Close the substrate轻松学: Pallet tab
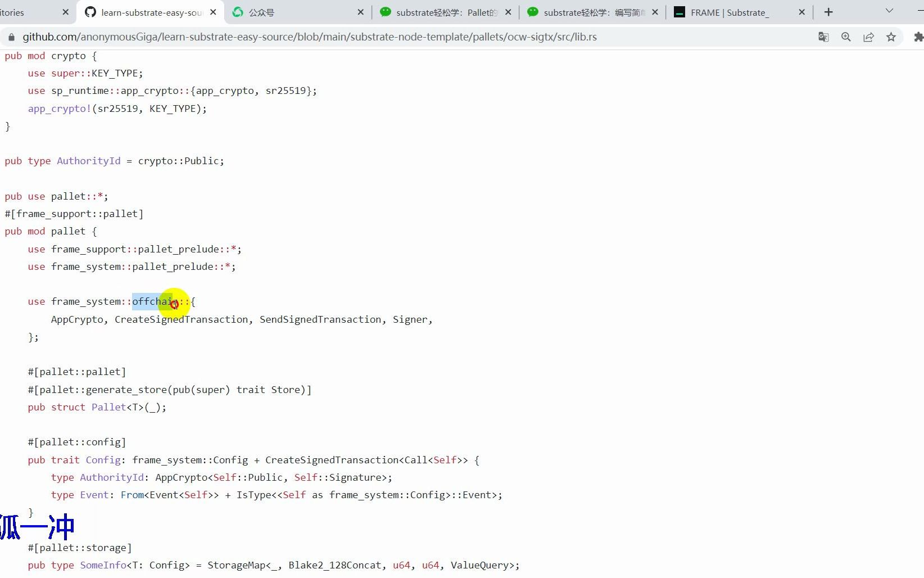Screen dimensions: 924x578 pyautogui.click(x=508, y=12)
